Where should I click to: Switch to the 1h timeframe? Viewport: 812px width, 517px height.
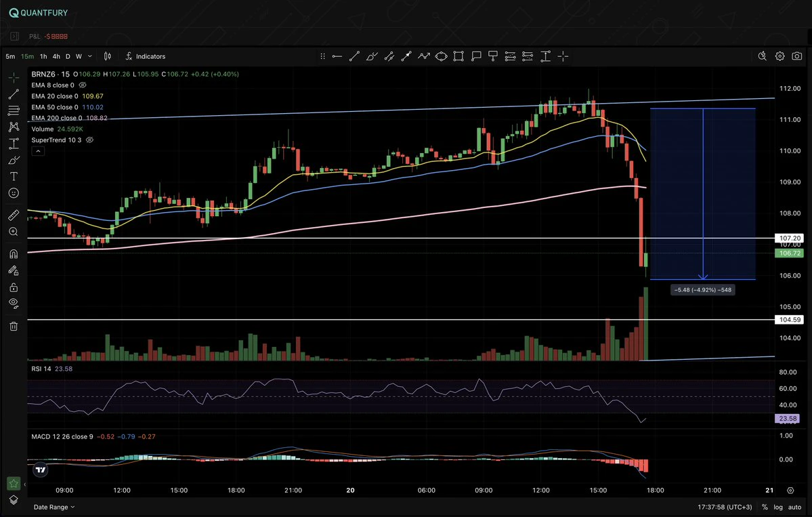point(43,56)
